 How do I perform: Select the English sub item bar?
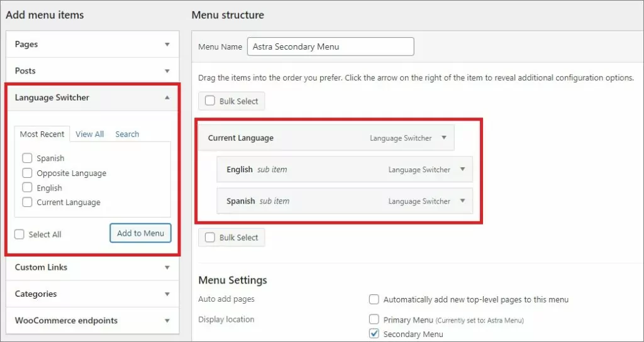(x=345, y=169)
